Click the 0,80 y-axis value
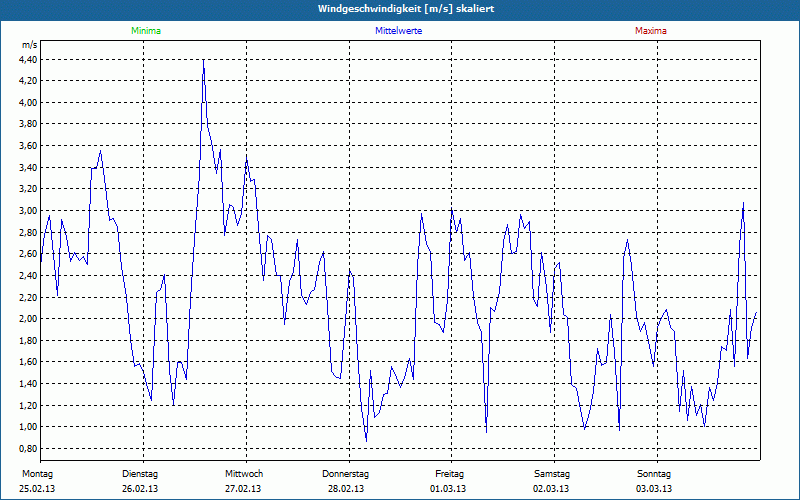 29,448
